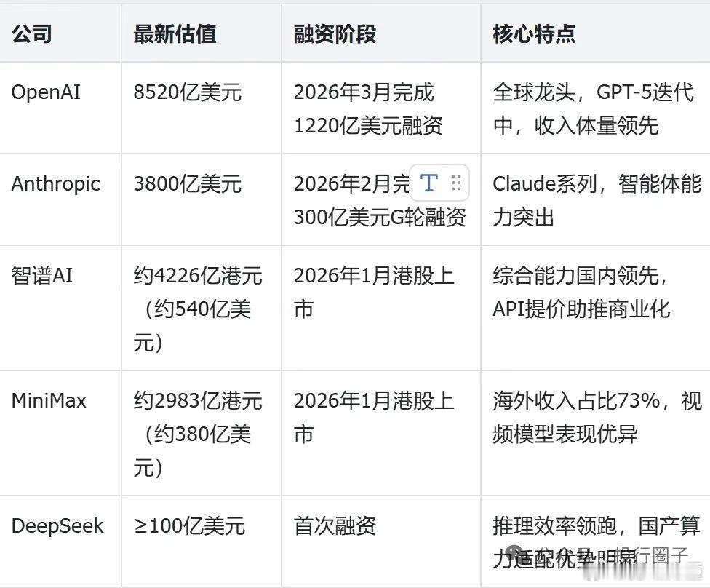Click the 首次融资 cell for DeepSeek

pos(335,525)
